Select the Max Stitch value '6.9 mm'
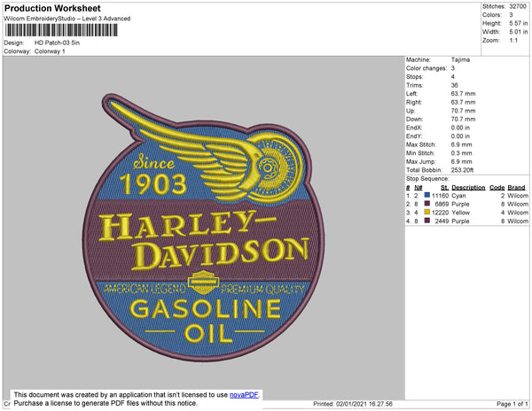Viewport: 532px width, 411px height. click(x=461, y=144)
